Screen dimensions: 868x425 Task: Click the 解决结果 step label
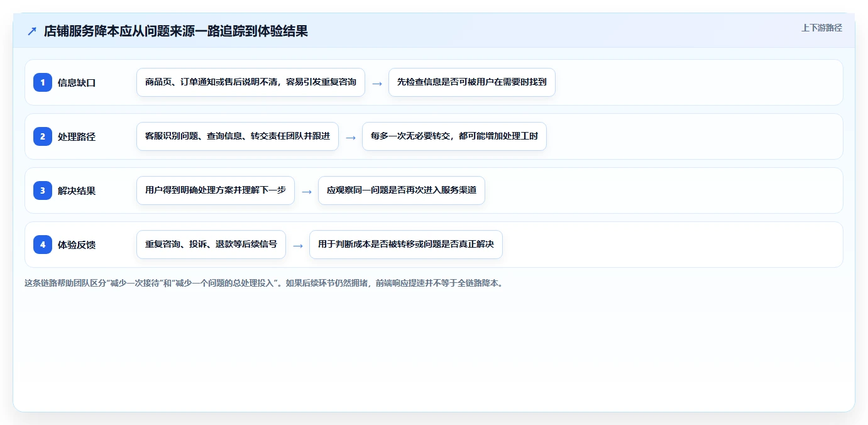tap(77, 190)
